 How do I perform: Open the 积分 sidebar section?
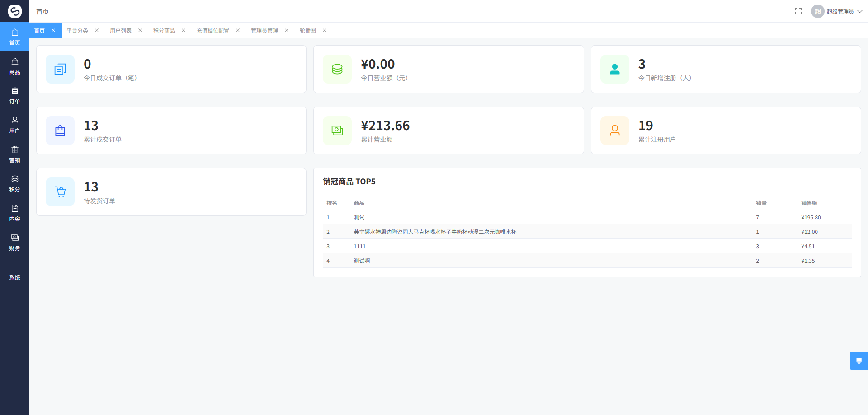tap(14, 184)
